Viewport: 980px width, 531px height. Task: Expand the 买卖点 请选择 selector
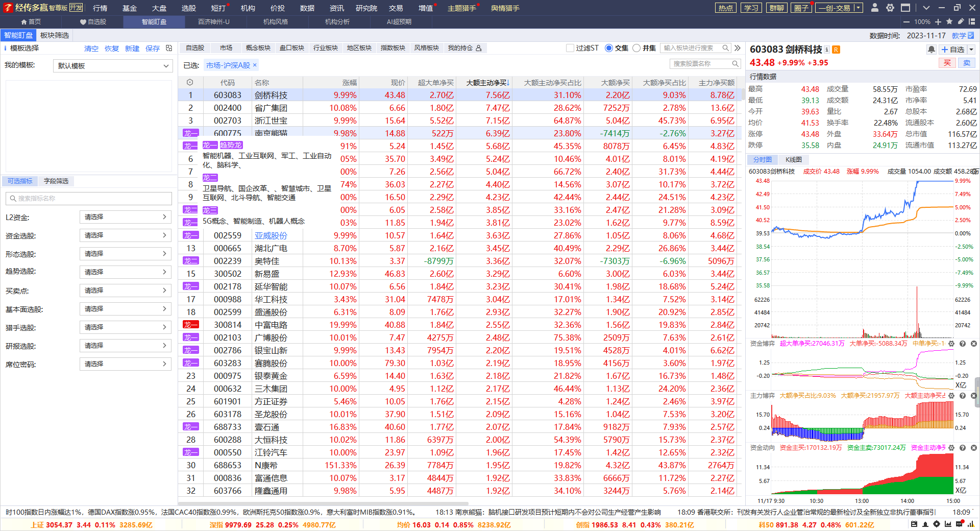tap(126, 291)
